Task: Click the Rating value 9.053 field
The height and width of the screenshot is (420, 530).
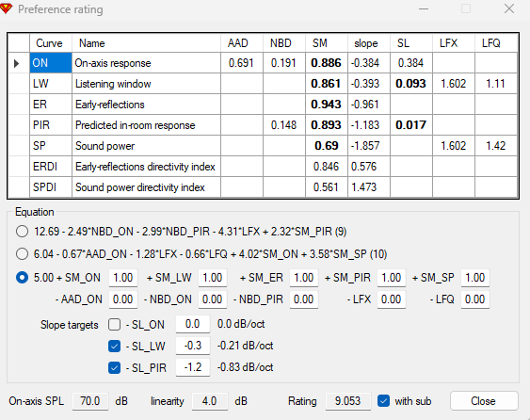Action: (x=347, y=401)
